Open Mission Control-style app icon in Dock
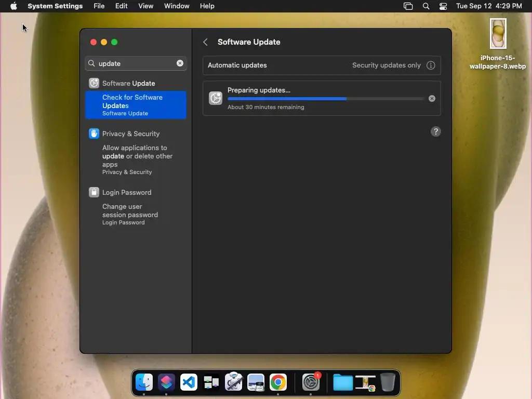Screen dimensions: 532x399 (x=211, y=382)
